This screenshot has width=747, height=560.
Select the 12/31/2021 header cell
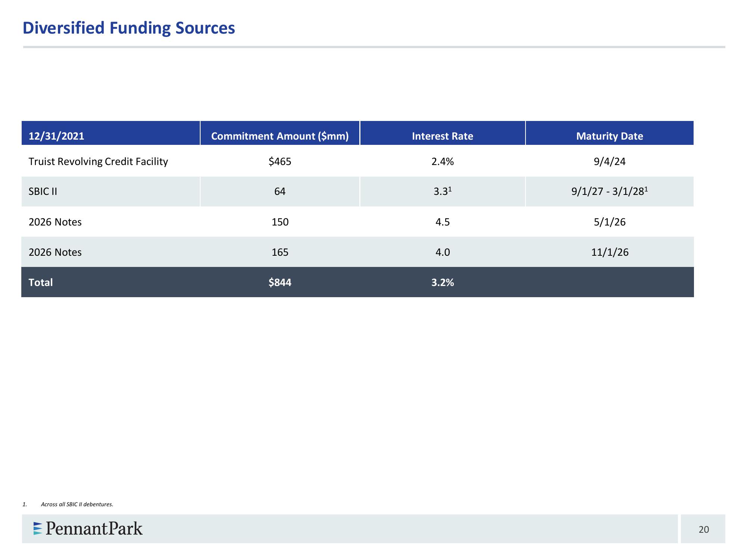(111, 133)
